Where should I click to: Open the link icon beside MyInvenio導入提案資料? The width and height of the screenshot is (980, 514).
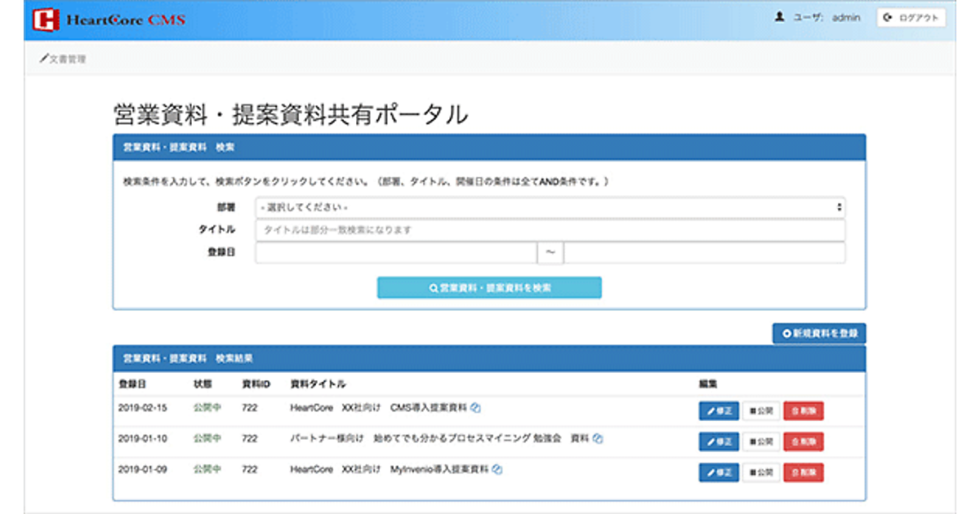click(x=497, y=469)
